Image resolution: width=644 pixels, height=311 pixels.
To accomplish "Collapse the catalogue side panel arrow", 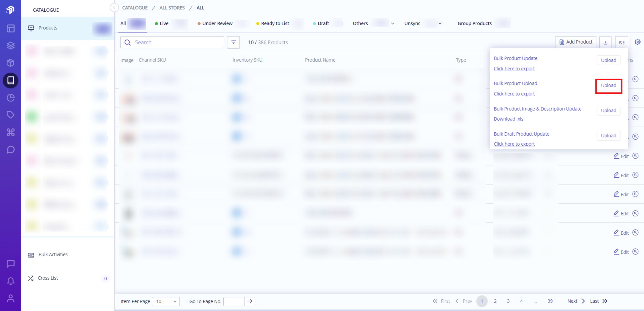I will click(114, 8).
